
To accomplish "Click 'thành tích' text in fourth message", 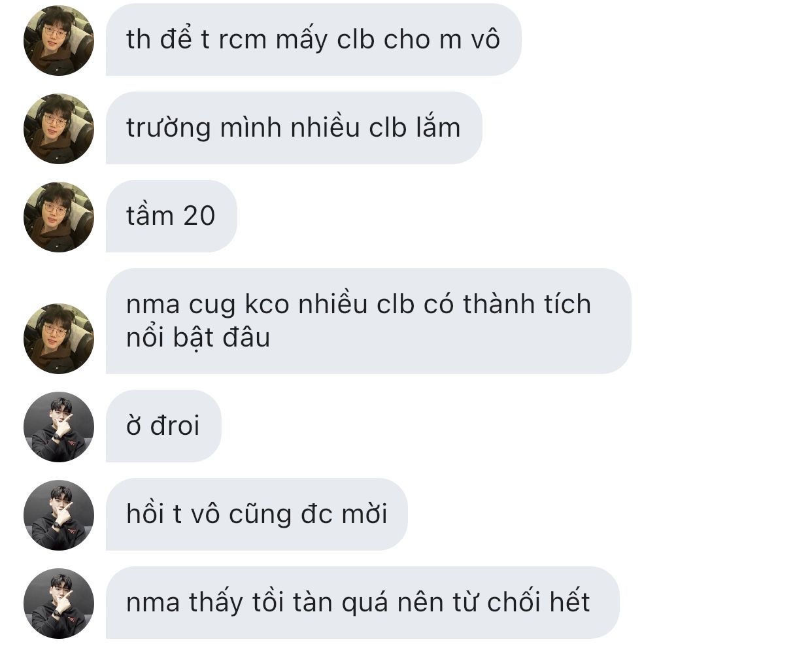I will (x=527, y=304).
